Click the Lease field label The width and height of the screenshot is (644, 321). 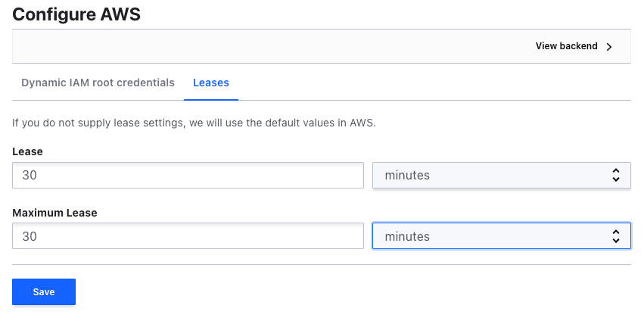coord(27,151)
